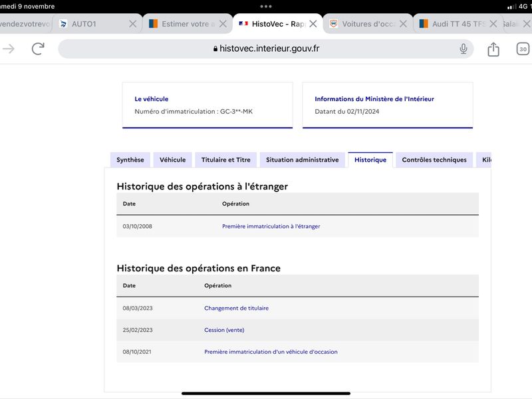This screenshot has width=532, height=399.
Task: Switch to the Estimer votre browser tab
Action: (188, 24)
